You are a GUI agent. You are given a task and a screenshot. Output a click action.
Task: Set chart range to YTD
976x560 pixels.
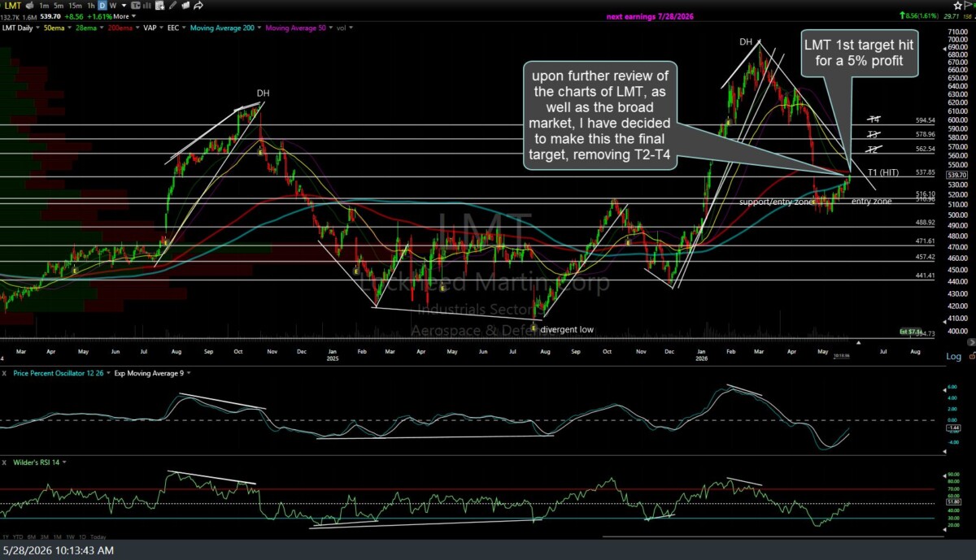pyautogui.click(x=19, y=537)
